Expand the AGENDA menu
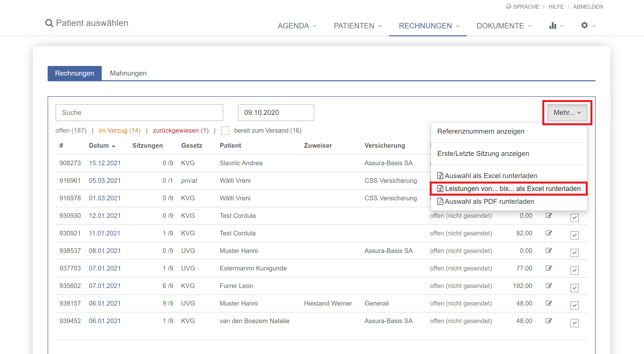Viewport: 644px width, 354px height. click(297, 25)
